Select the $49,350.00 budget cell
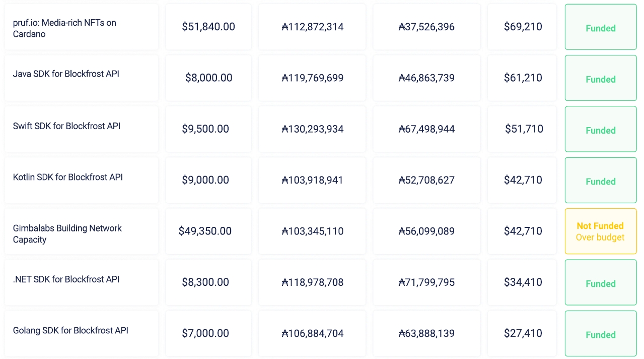This screenshot has height=359, width=644. (205, 231)
